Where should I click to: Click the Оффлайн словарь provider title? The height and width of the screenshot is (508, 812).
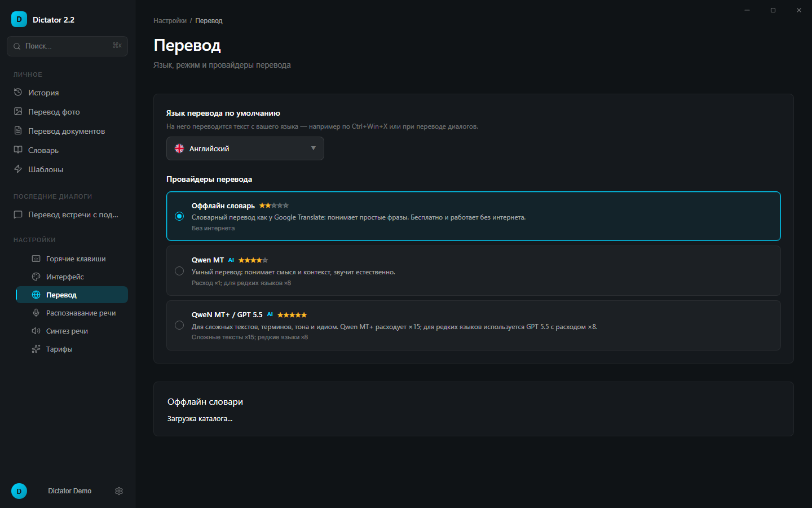click(223, 206)
